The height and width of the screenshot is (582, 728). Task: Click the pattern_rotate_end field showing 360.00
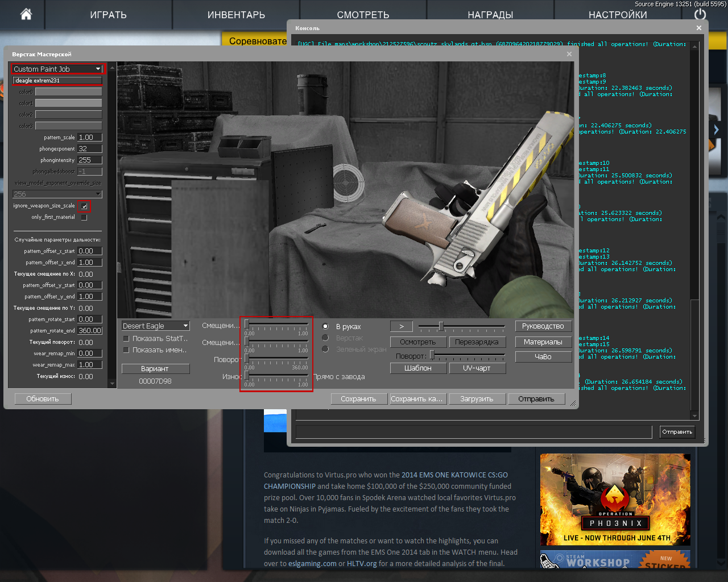tap(90, 330)
